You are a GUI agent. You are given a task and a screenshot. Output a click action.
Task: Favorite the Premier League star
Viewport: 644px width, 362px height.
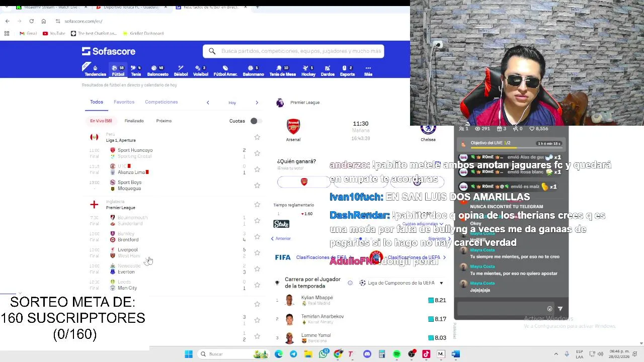(257, 204)
